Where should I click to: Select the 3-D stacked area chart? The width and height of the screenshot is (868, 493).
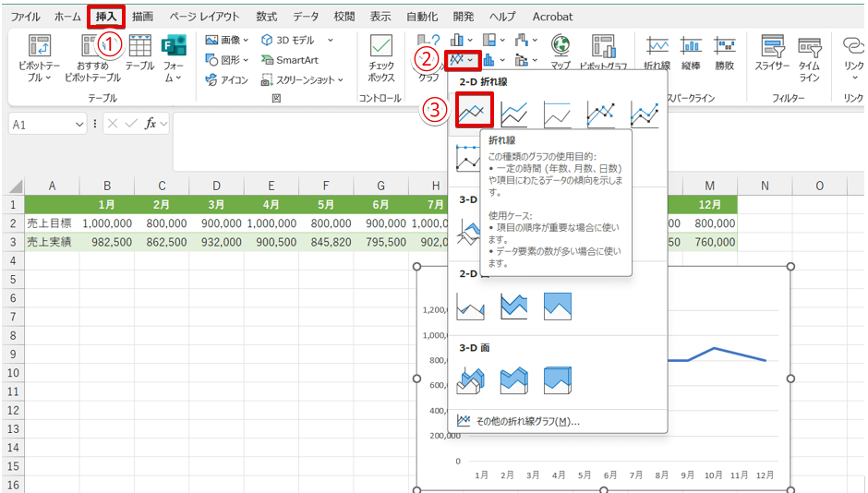(x=514, y=379)
